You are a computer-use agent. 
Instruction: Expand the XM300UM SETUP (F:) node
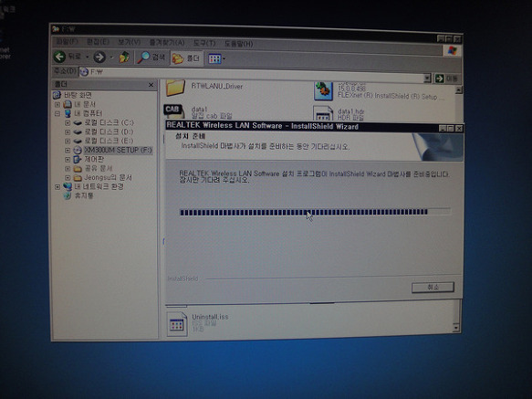(x=68, y=150)
